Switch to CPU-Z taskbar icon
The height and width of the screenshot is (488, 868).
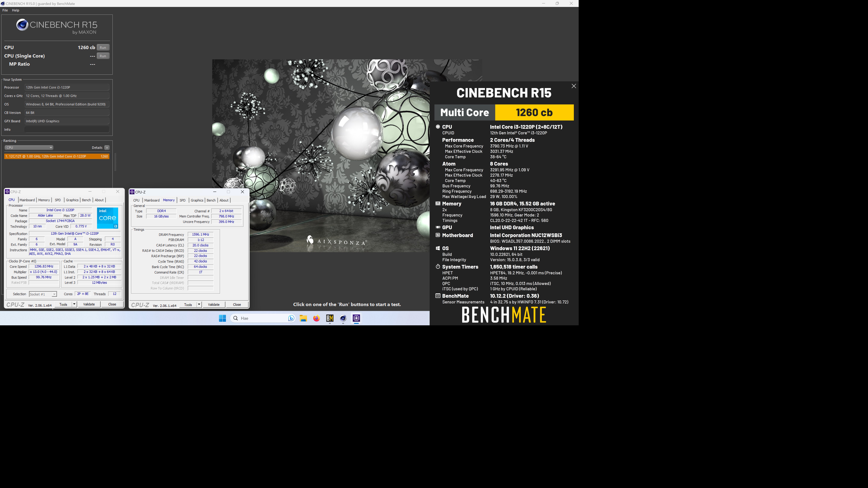357,318
